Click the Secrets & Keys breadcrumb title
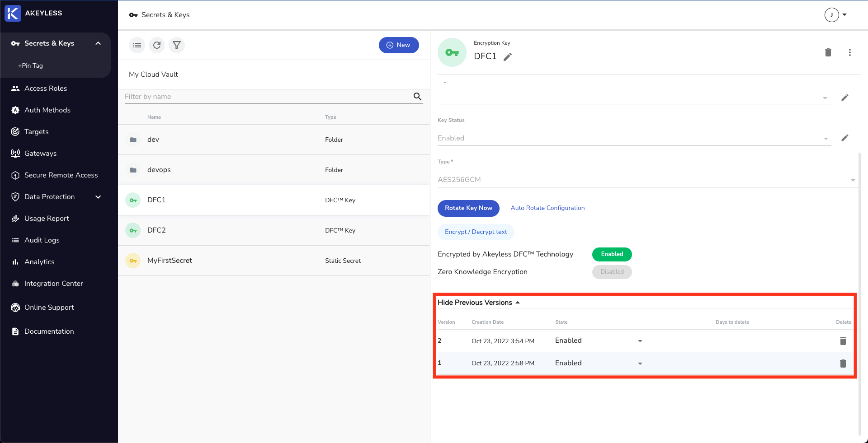 point(165,15)
